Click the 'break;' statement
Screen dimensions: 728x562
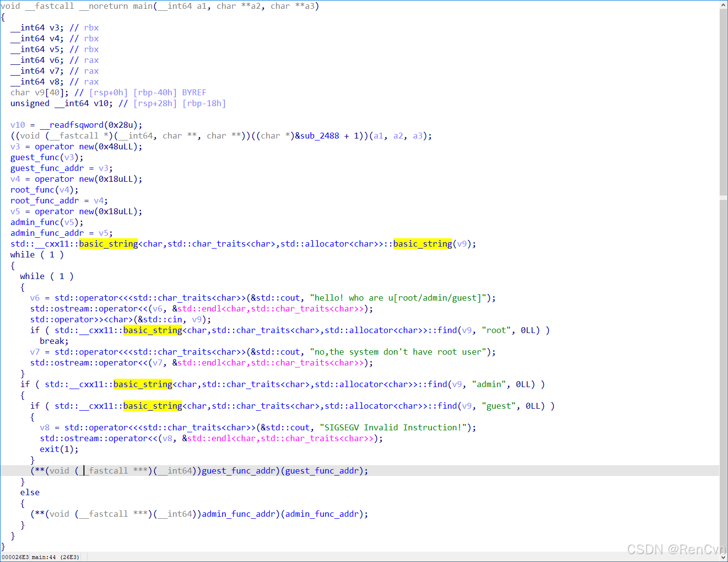point(54,341)
